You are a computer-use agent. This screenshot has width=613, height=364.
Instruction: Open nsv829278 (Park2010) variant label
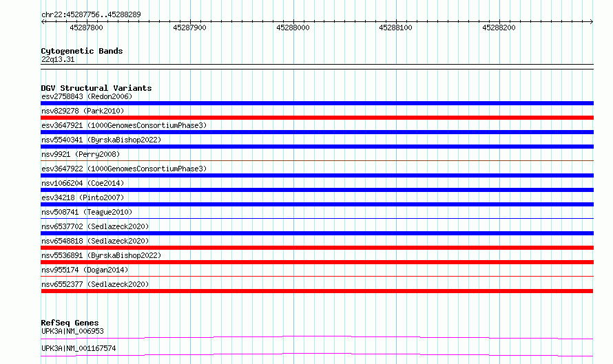[x=83, y=111]
